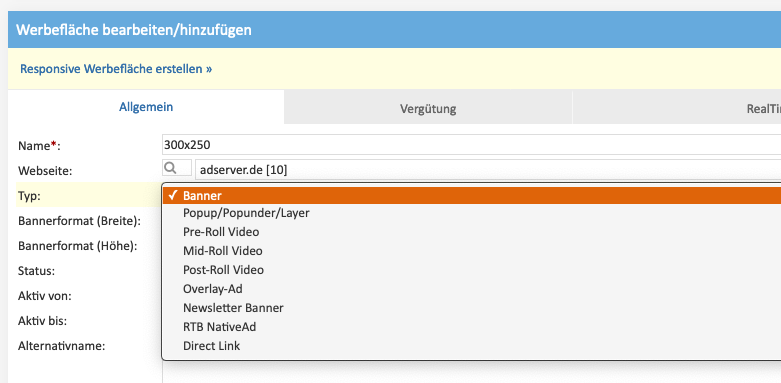The image size is (781, 383).
Task: Pick Pre-Roll Video type
Action: click(x=472, y=232)
